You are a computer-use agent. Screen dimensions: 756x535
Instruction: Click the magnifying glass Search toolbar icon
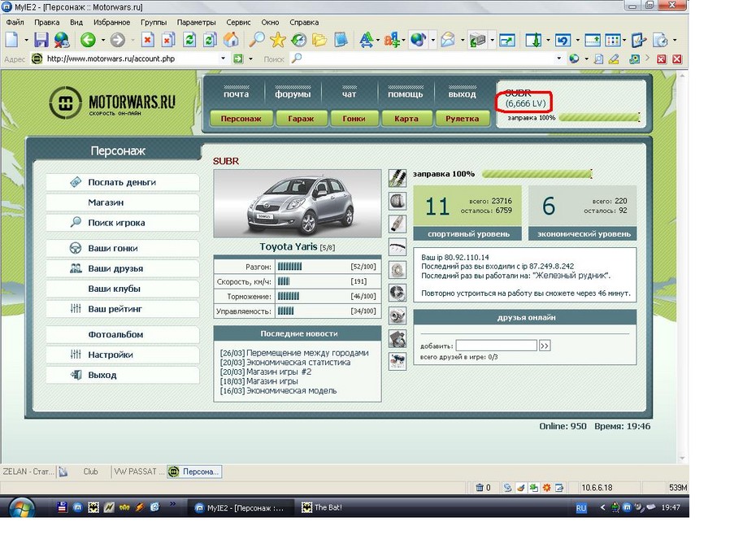point(257,40)
